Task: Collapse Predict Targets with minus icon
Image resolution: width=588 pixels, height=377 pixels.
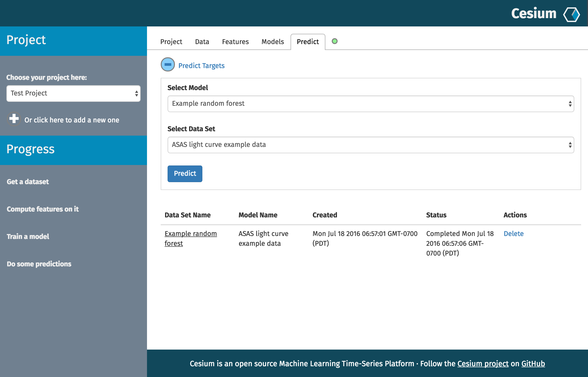Action: click(x=168, y=65)
